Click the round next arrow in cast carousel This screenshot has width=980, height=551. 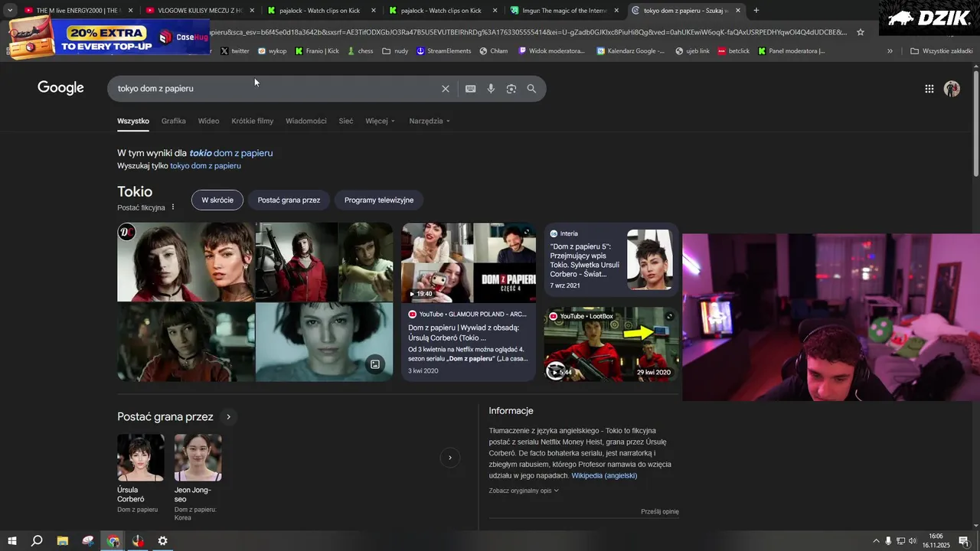click(x=450, y=458)
